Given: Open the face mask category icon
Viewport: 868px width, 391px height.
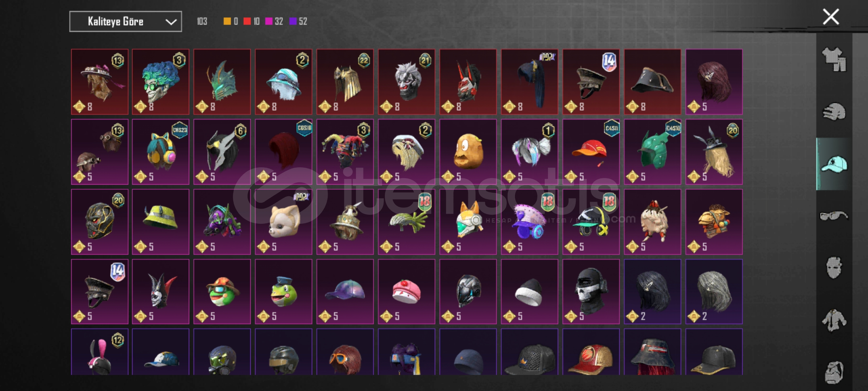Looking at the screenshot, I should click(x=834, y=268).
